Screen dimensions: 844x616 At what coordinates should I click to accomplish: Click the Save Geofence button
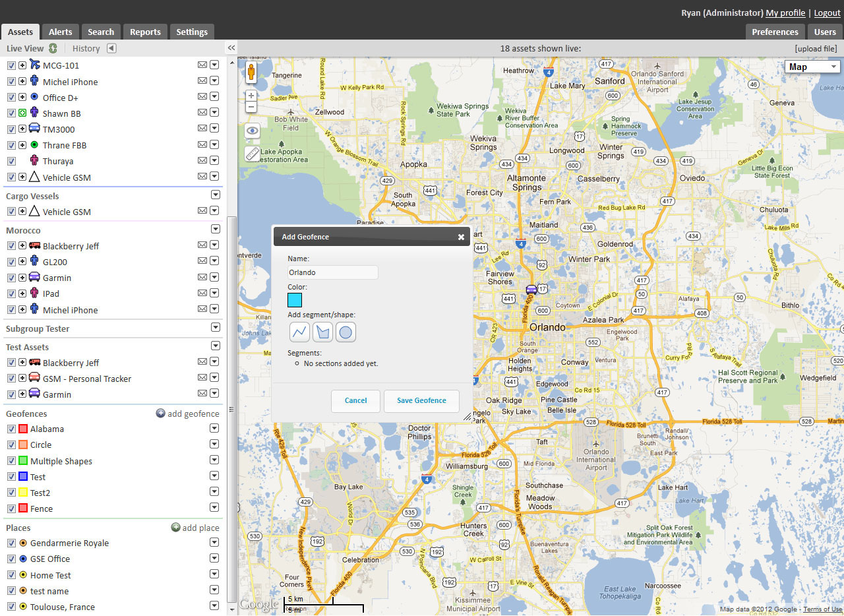coord(421,400)
